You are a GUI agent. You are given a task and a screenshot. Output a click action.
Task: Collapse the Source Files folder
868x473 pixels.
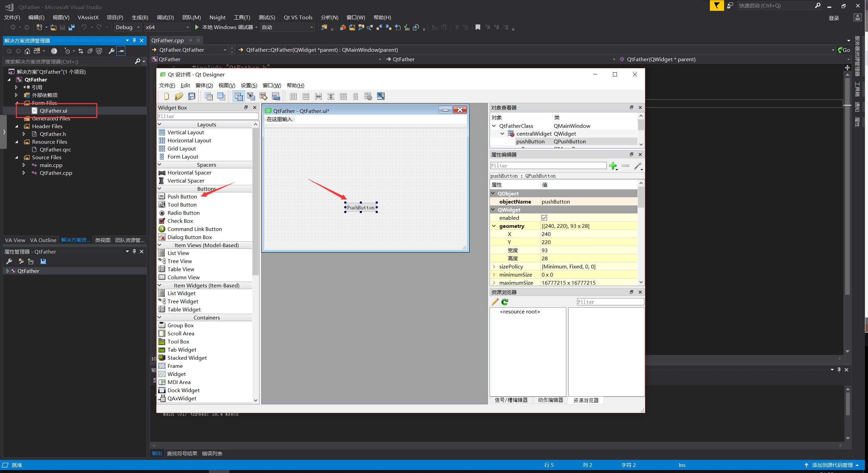pyautogui.click(x=17, y=158)
